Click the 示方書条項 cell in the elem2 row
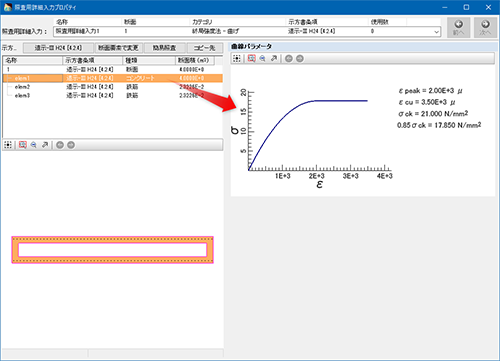Image resolution: width=500 pixels, height=361 pixels. [x=89, y=87]
